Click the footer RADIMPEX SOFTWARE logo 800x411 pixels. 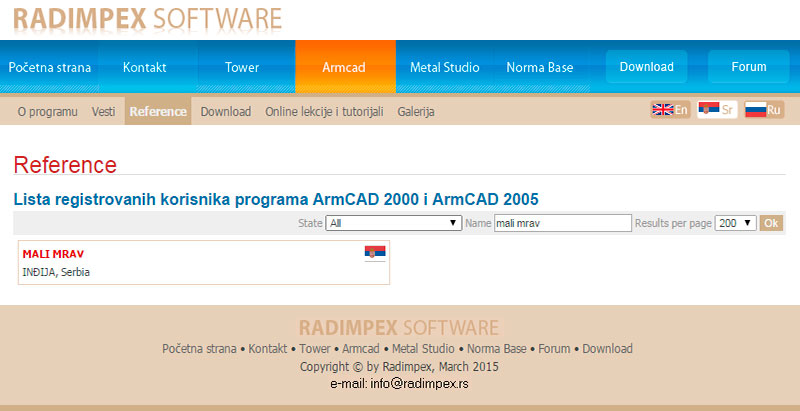398,327
